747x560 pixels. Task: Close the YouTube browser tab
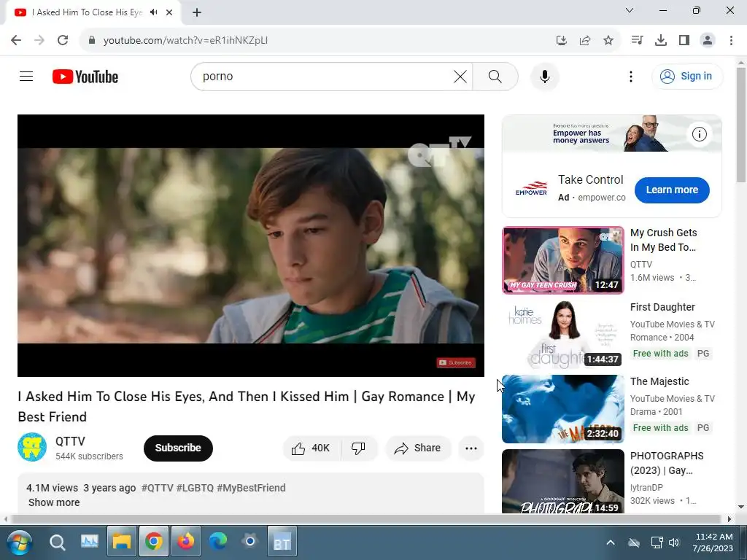click(x=169, y=12)
